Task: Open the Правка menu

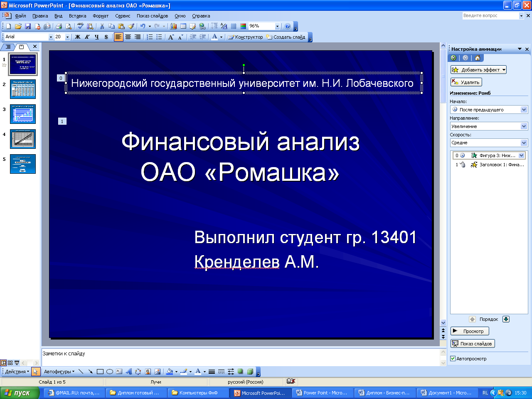Action: click(40, 16)
